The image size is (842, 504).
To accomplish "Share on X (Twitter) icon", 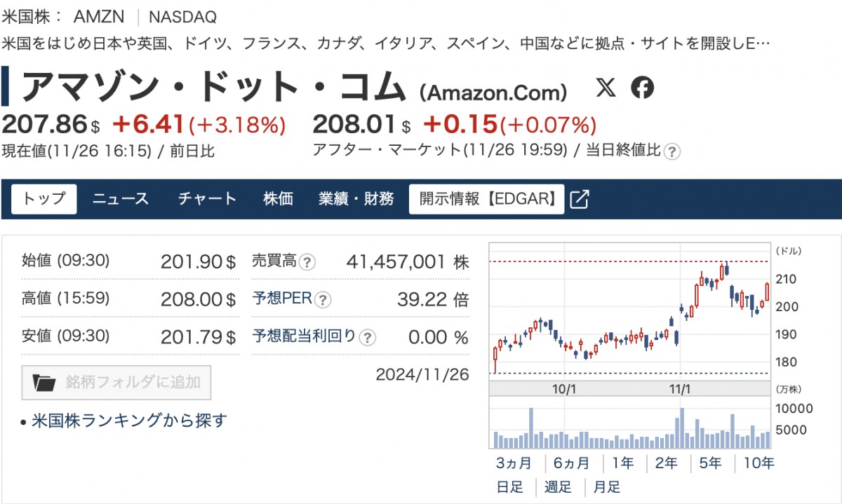I will coord(606,88).
